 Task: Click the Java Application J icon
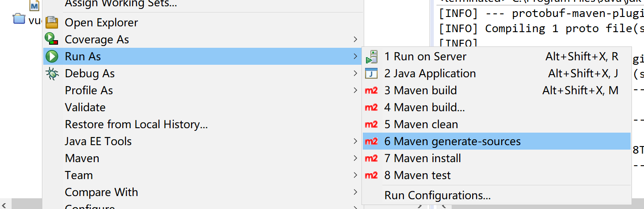(371, 73)
